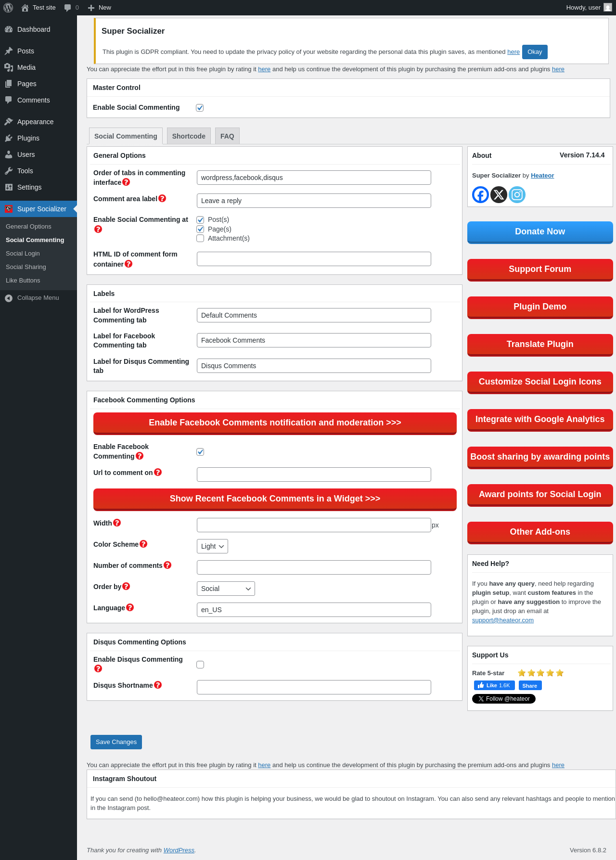Open Heateor Facebook icon in About box

(480, 194)
